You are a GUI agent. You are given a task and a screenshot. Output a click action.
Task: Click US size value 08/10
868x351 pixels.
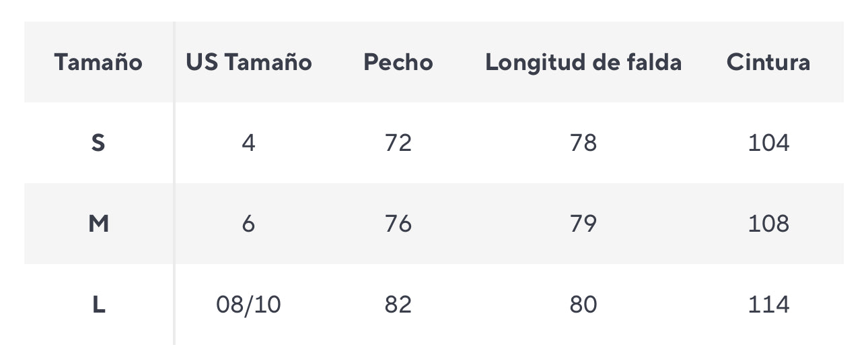point(249,305)
